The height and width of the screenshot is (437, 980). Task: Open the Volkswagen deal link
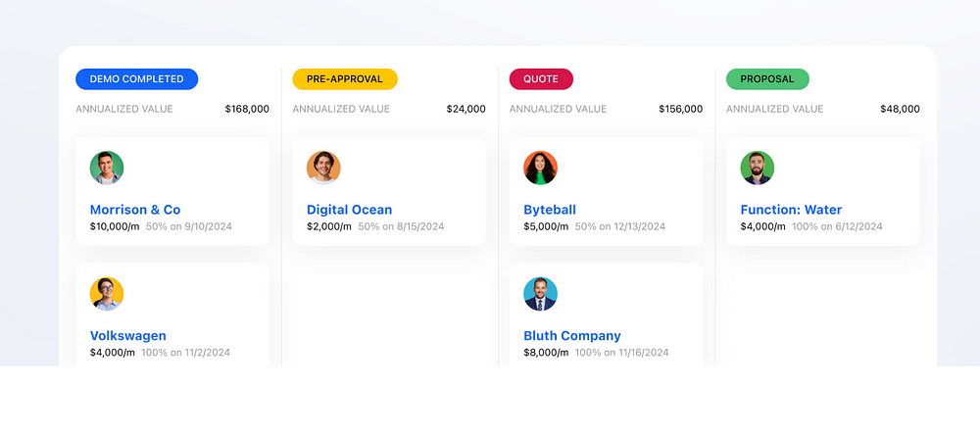128,336
